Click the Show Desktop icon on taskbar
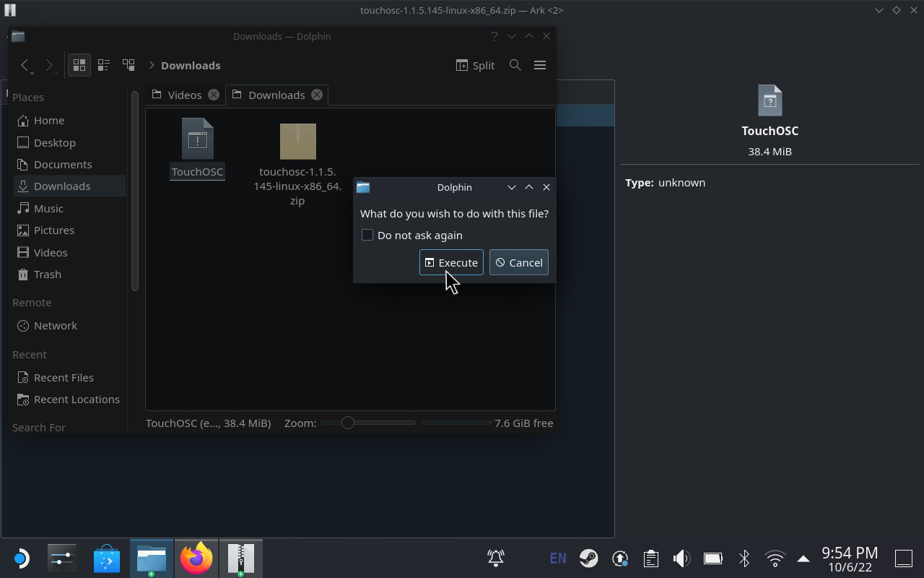This screenshot has width=924, height=578. 904,558
